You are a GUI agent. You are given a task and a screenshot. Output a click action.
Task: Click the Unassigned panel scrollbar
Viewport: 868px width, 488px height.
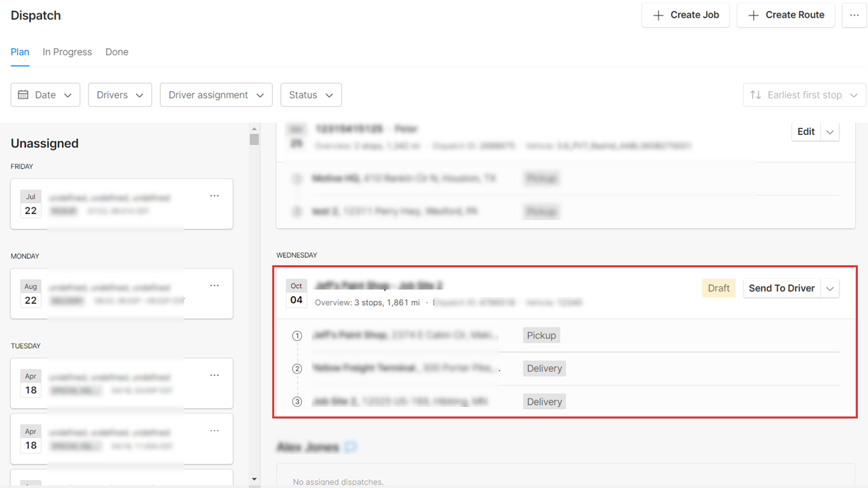coord(254,140)
